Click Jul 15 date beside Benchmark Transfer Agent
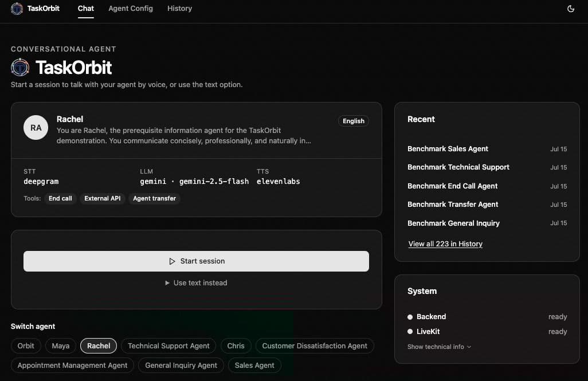The height and width of the screenshot is (381, 588). pos(558,205)
